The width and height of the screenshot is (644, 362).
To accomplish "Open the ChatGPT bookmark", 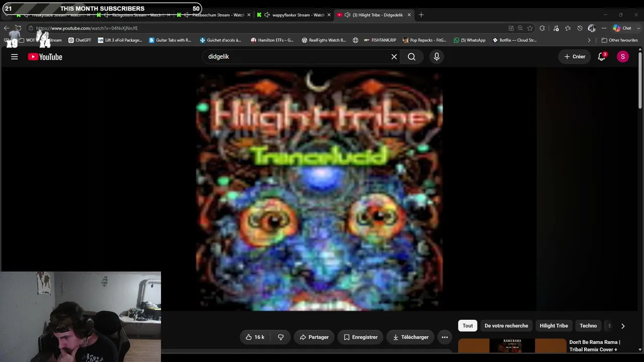I will [79, 40].
